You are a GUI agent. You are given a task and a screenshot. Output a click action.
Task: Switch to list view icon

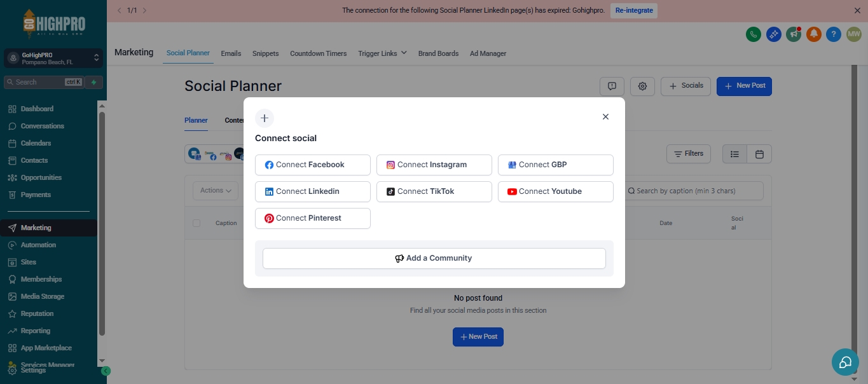pyautogui.click(x=734, y=153)
